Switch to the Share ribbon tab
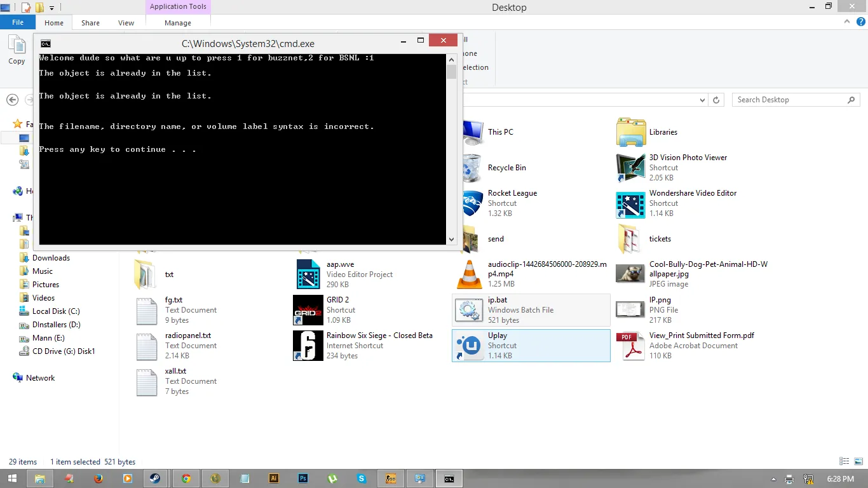The image size is (868, 488). click(x=90, y=23)
